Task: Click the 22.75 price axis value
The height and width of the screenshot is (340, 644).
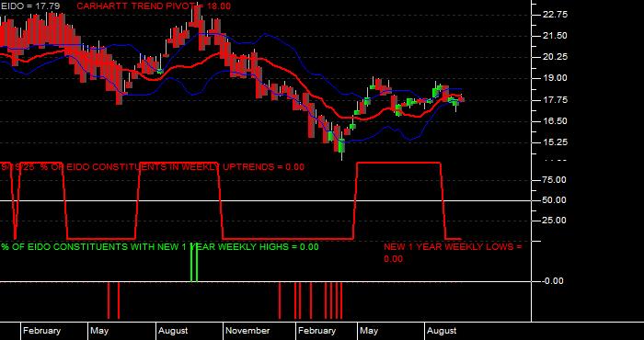Action: point(555,15)
